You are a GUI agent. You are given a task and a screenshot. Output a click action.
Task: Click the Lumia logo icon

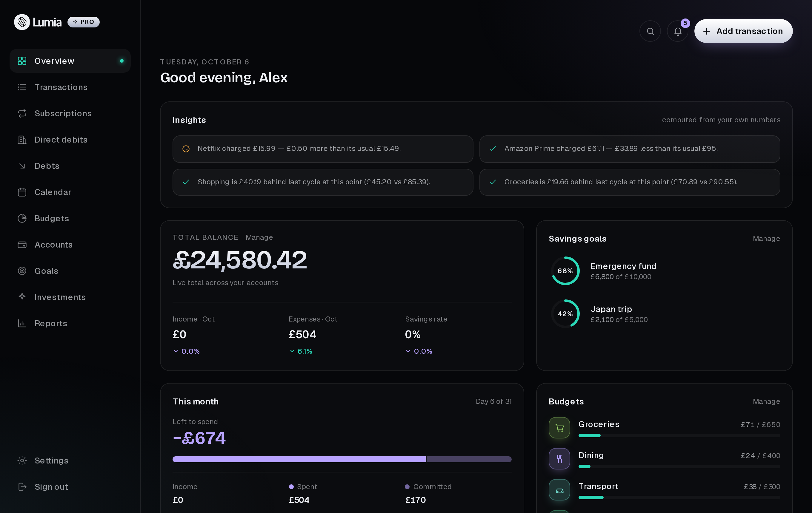[x=22, y=22]
